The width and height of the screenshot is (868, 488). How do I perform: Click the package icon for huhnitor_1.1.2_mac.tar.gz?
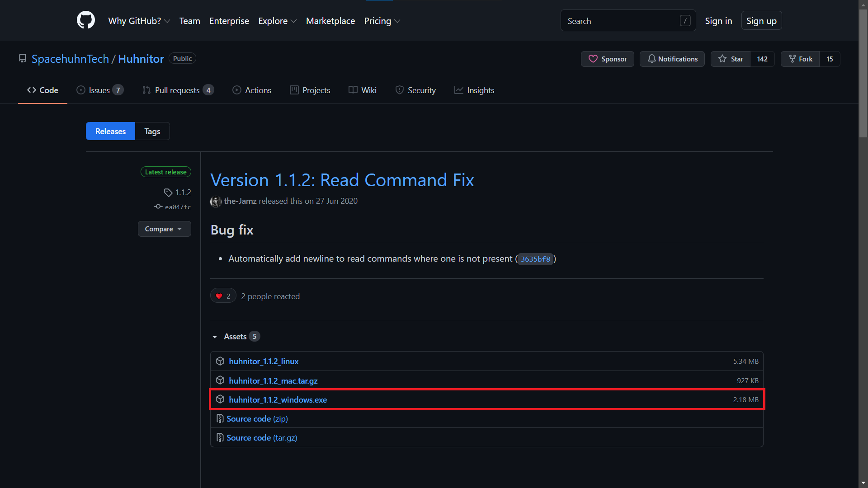220,380
